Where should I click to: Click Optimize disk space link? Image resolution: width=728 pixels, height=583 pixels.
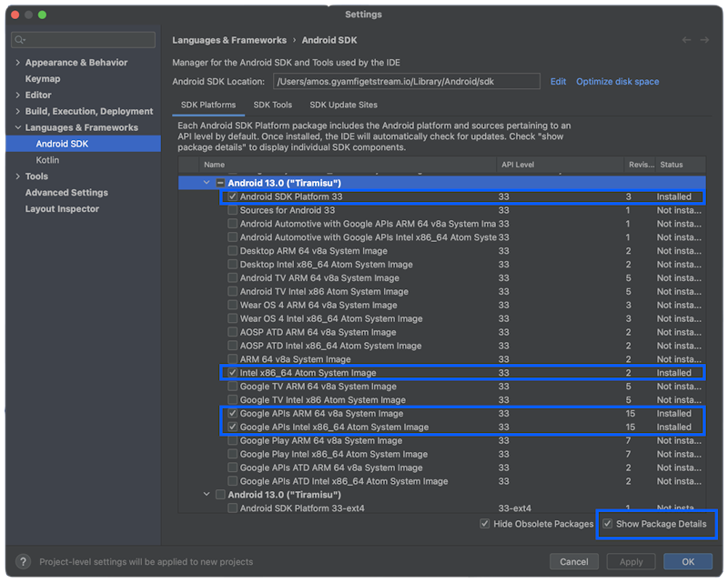[617, 82]
